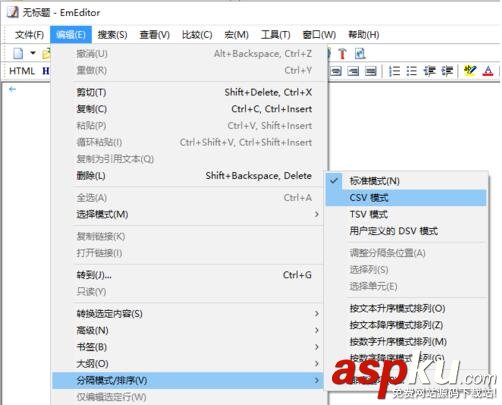The width and height of the screenshot is (502, 405).
Task: Click 选择单元(E) submenu item
Action: (406, 286)
